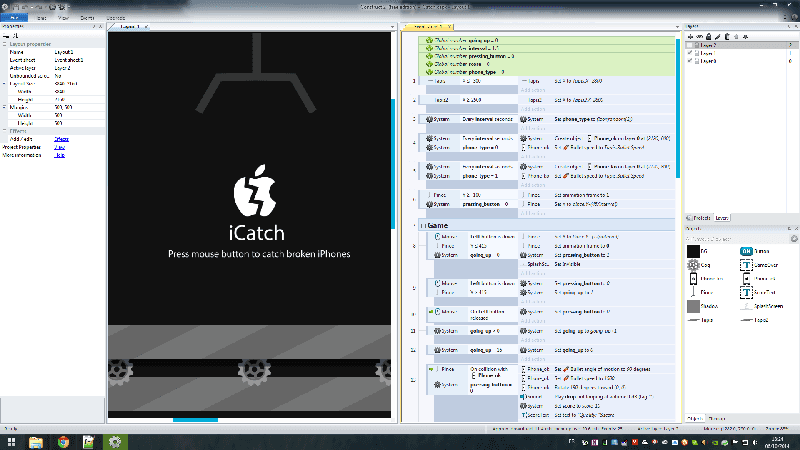
Task: Open Chrome from the taskbar
Action: (x=63, y=442)
